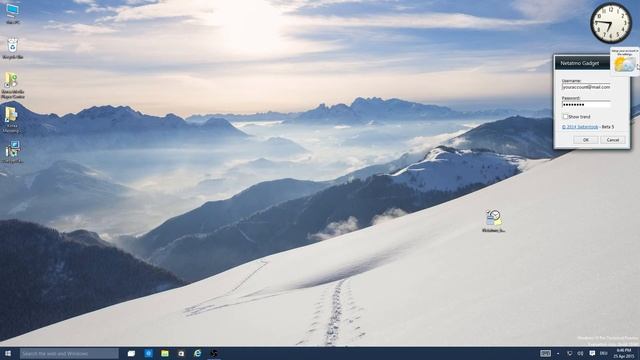The image size is (640, 360).
Task: Open the volume tray icon
Action: click(580, 353)
